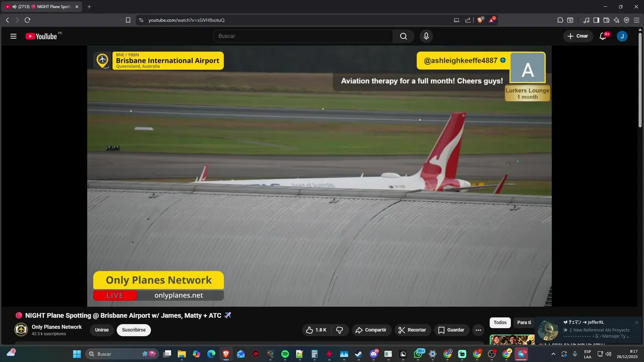Open Only Planes Network channel avatar
The height and width of the screenshot is (362, 644).
coord(21,330)
